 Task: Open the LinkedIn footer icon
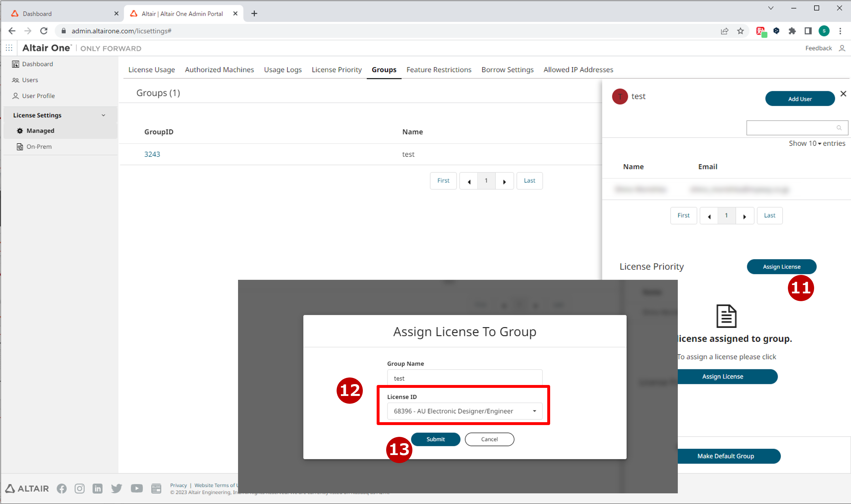point(97,488)
